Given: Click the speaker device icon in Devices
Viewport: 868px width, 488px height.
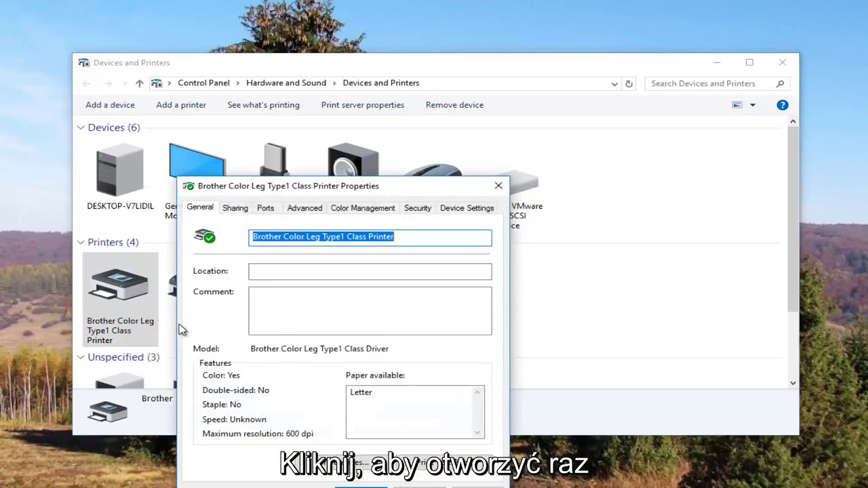Looking at the screenshot, I should coord(353,160).
